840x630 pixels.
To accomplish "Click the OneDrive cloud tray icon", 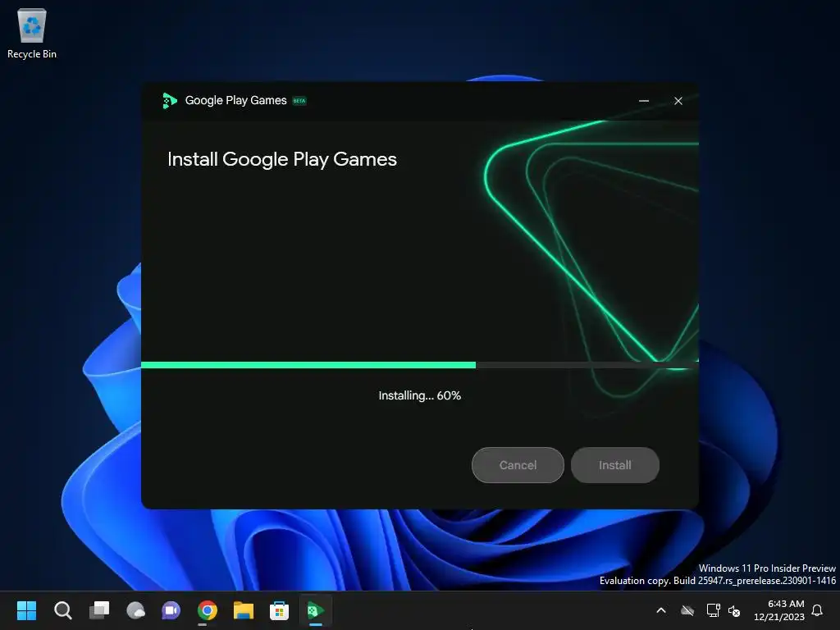I will 687,610.
